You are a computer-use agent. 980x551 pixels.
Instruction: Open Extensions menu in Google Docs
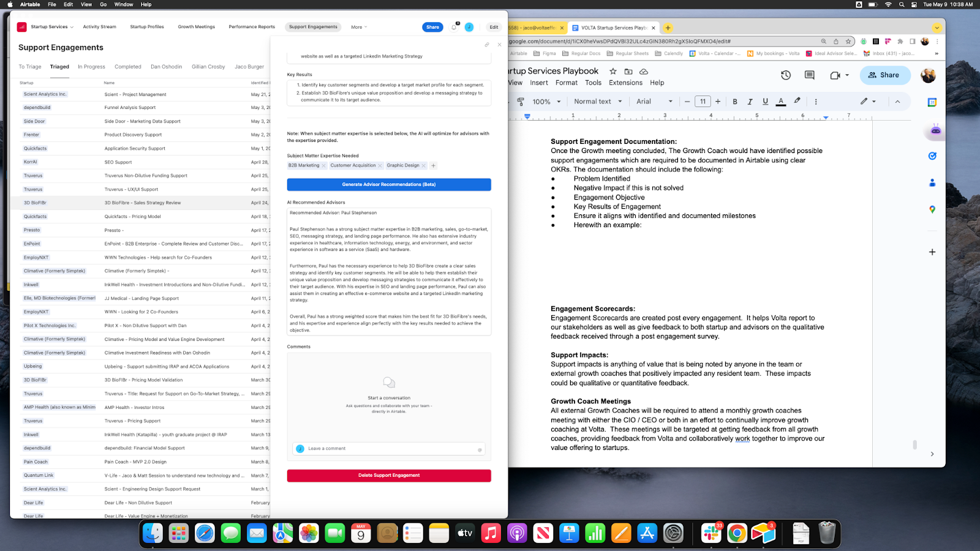click(625, 83)
